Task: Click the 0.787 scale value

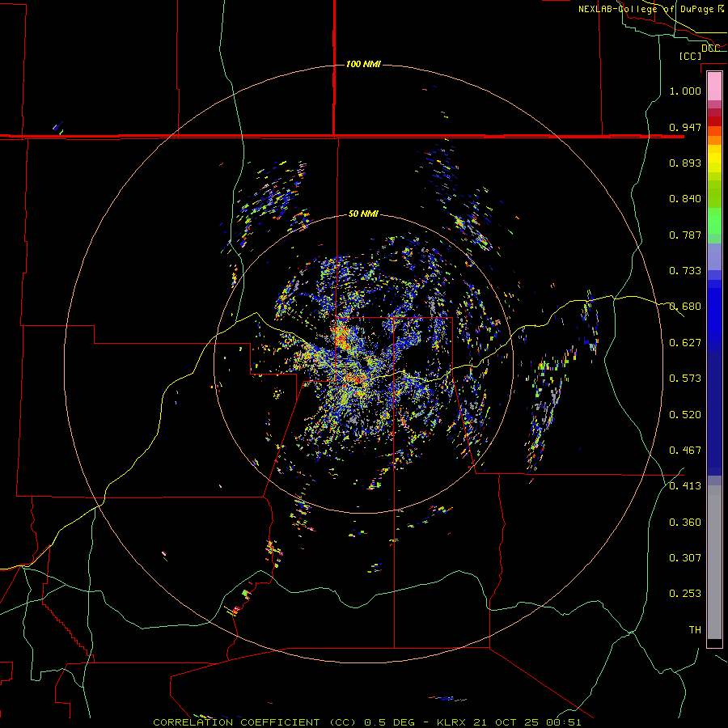Action: tap(685, 235)
